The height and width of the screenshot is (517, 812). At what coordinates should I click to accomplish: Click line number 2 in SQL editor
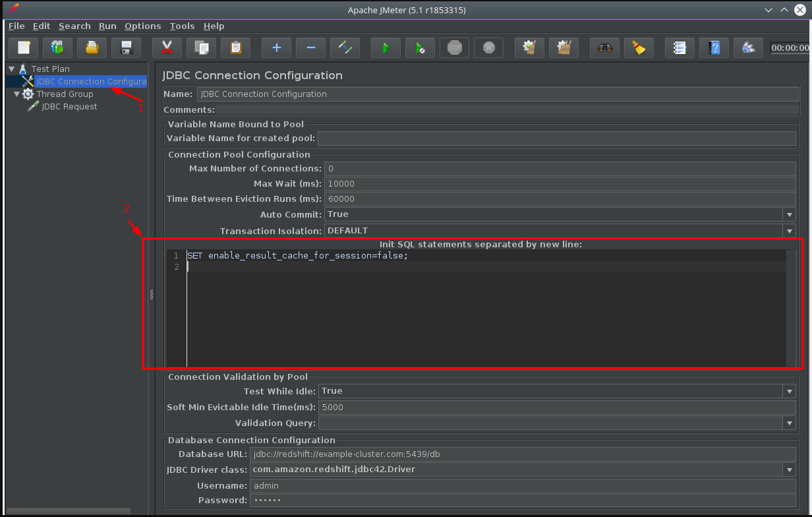(x=177, y=267)
